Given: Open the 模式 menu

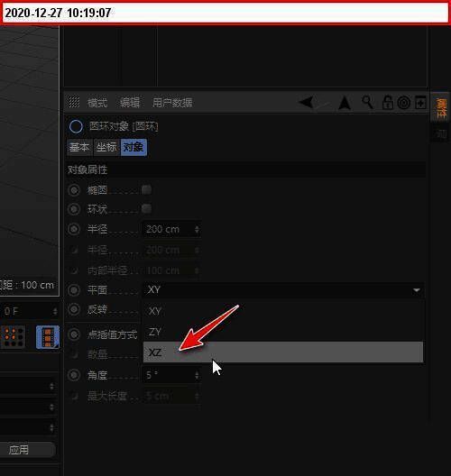Looking at the screenshot, I should [97, 103].
